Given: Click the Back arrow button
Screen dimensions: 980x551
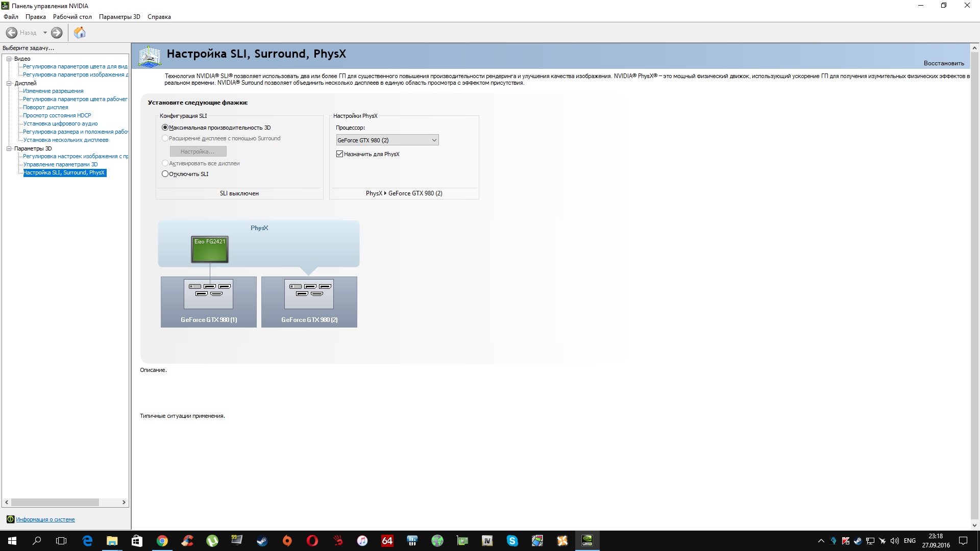Looking at the screenshot, I should 12,33.
